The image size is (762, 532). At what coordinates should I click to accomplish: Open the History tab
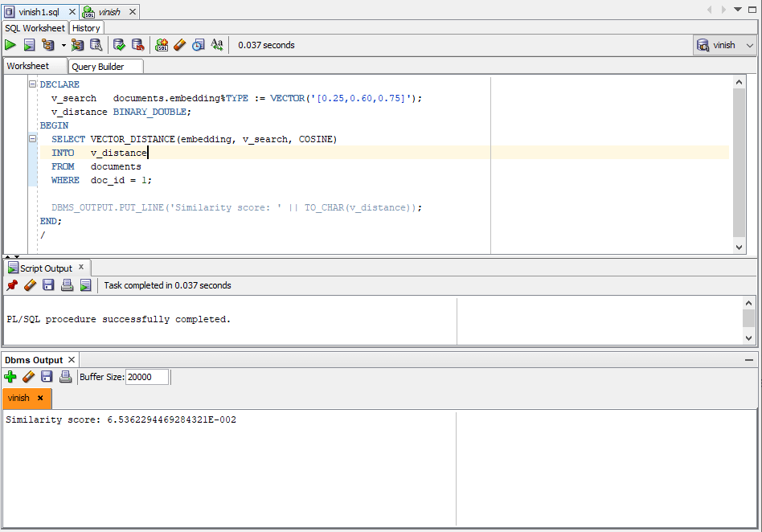click(x=86, y=28)
